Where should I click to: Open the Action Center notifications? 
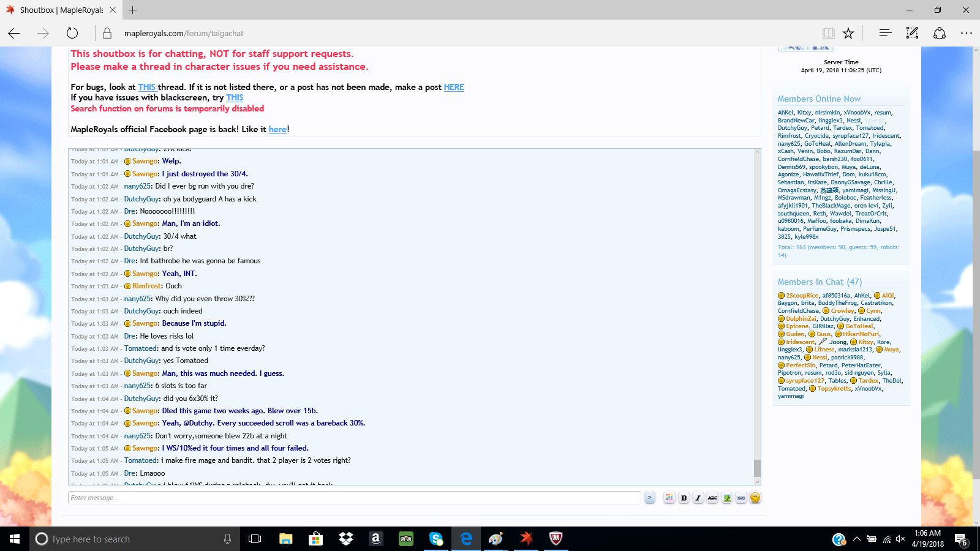(x=961, y=539)
